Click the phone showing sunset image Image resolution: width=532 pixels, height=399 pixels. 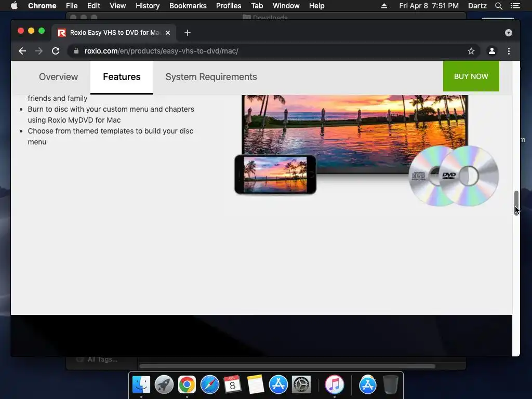[x=275, y=175]
